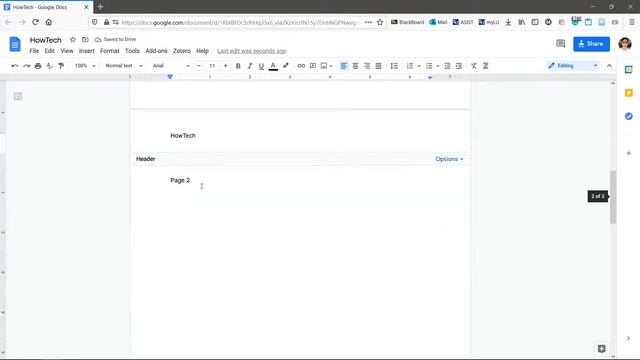Open the line spacing menu
Viewport: 640px width, 360px height.
pos(394,66)
